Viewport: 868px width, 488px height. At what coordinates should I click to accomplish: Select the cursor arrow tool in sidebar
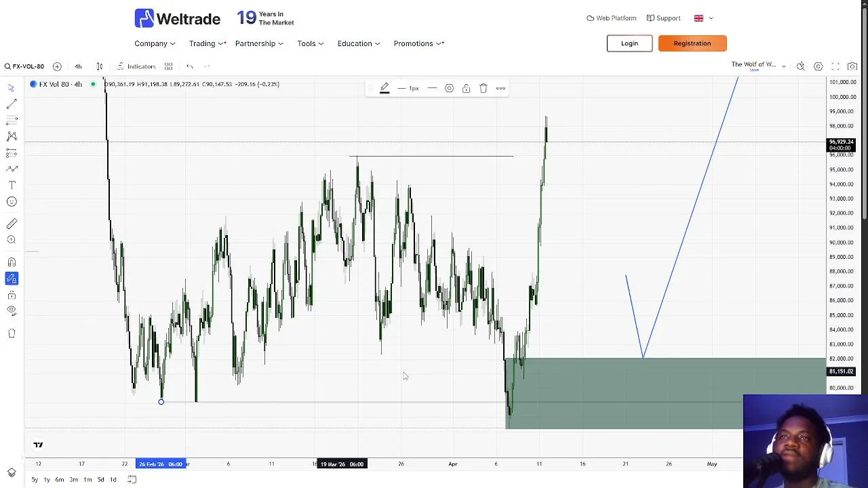point(12,88)
